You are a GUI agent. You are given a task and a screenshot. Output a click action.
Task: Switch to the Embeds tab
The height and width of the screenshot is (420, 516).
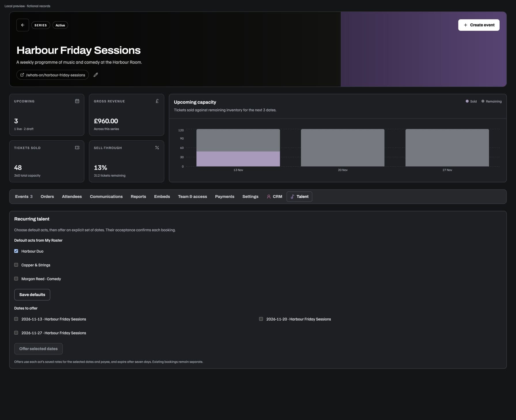pyautogui.click(x=162, y=196)
